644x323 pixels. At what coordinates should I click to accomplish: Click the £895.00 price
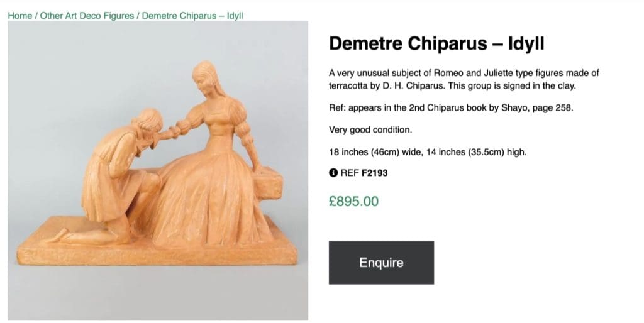point(353,201)
